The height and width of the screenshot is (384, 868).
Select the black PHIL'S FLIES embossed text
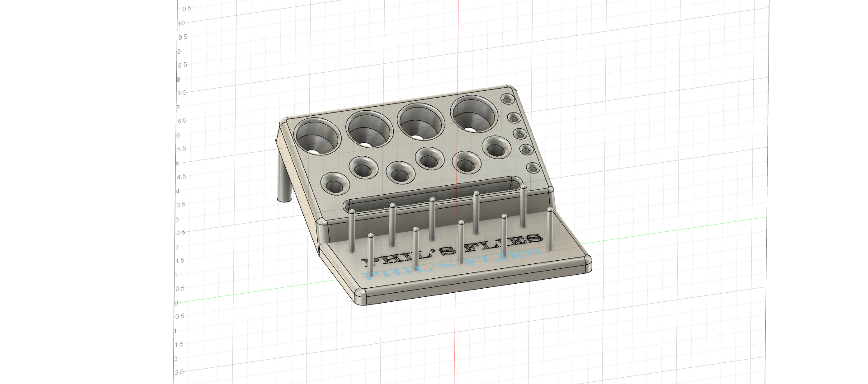coord(452,250)
